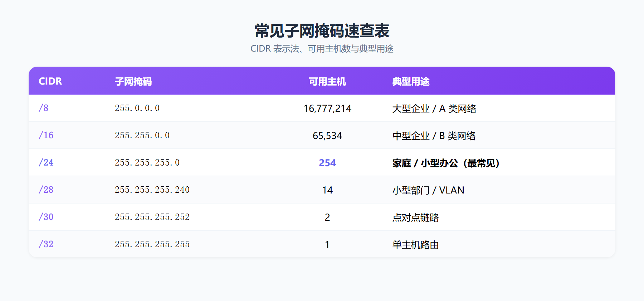Click usage 单主机路由

pos(415,245)
